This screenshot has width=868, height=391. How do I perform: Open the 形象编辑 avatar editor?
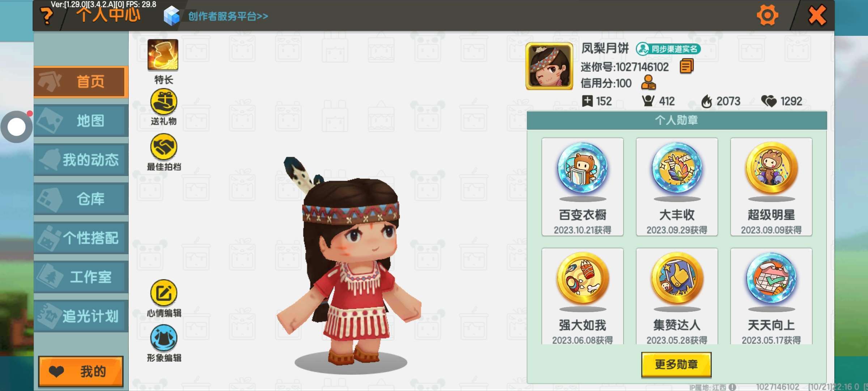[163, 339]
